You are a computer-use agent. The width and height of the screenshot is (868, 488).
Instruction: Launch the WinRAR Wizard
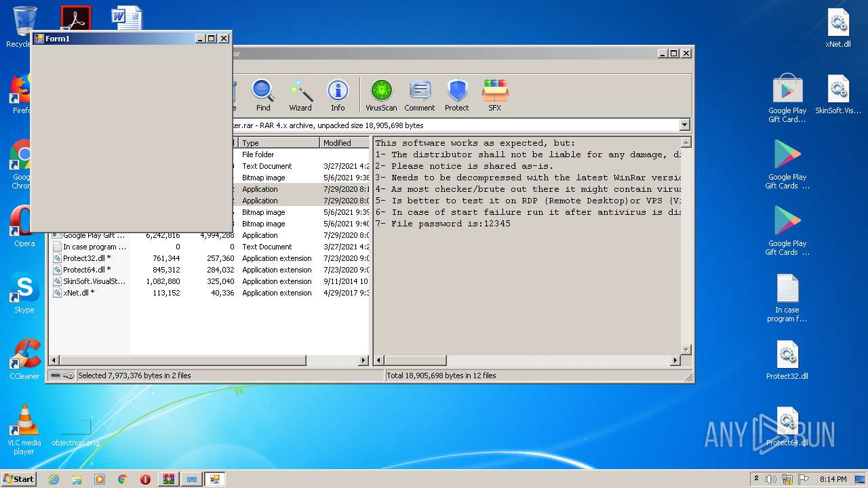(300, 95)
